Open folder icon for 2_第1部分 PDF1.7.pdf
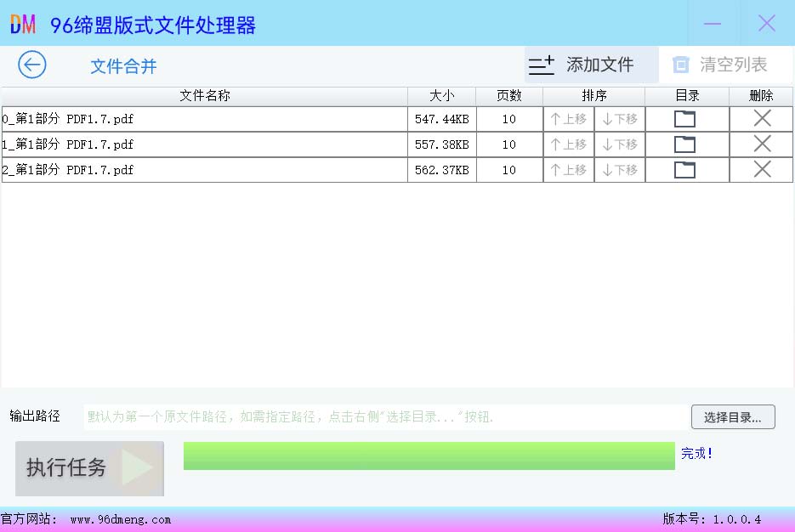The width and height of the screenshot is (795, 532). pos(684,170)
